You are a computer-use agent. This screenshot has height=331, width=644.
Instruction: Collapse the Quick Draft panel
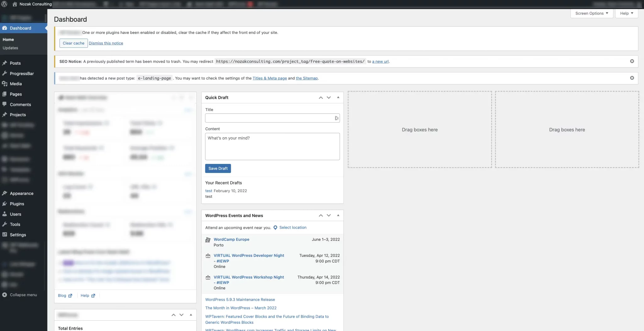(338, 97)
